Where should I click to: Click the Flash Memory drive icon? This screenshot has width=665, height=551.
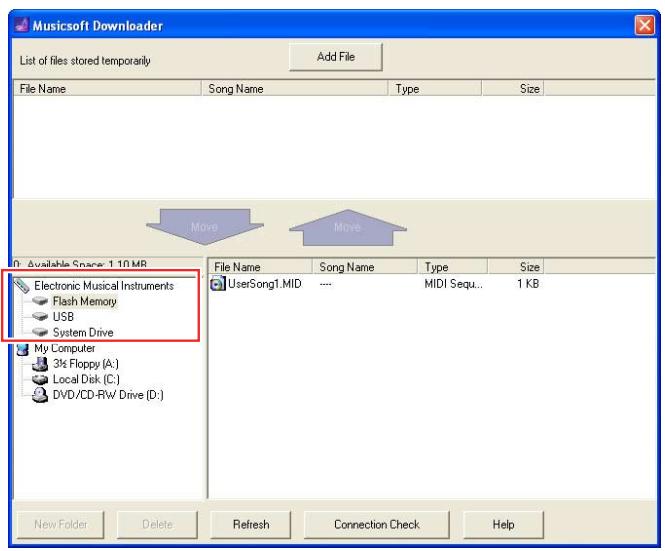(40, 301)
